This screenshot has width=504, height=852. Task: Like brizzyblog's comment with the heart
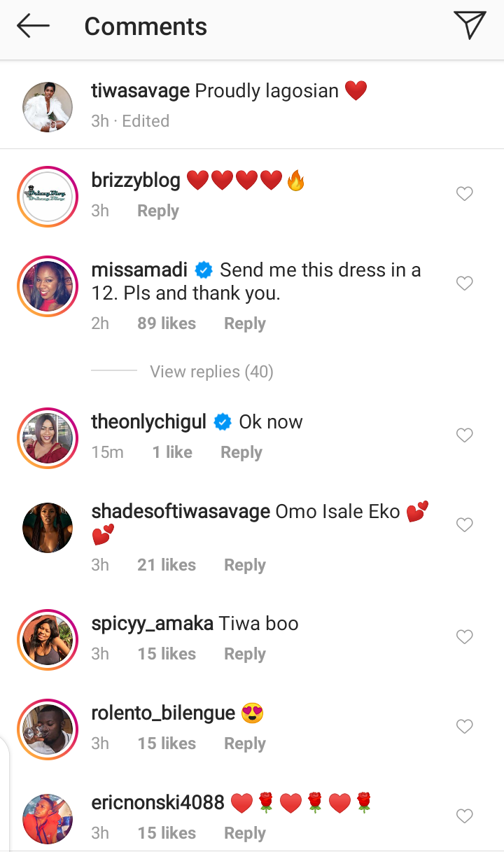(x=465, y=194)
